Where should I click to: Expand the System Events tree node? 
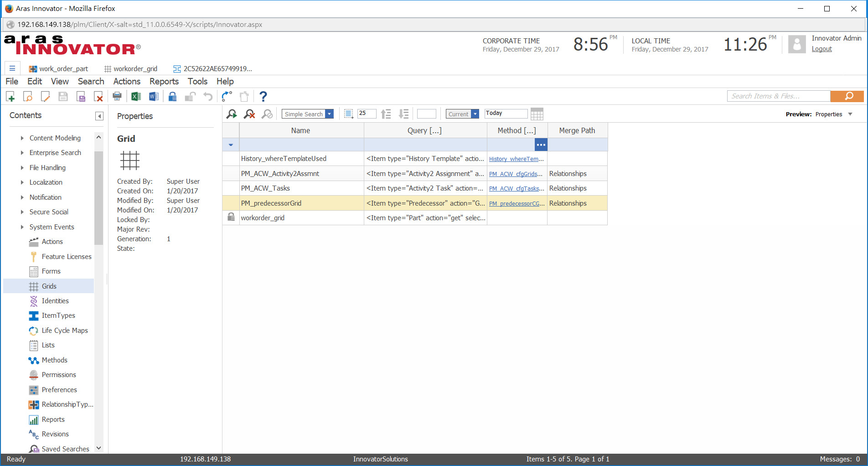point(22,227)
